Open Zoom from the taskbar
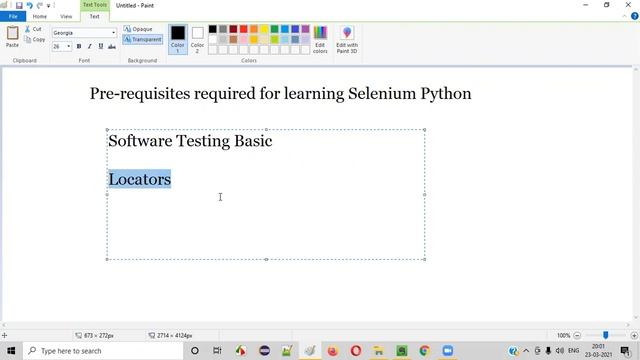 tap(447, 351)
